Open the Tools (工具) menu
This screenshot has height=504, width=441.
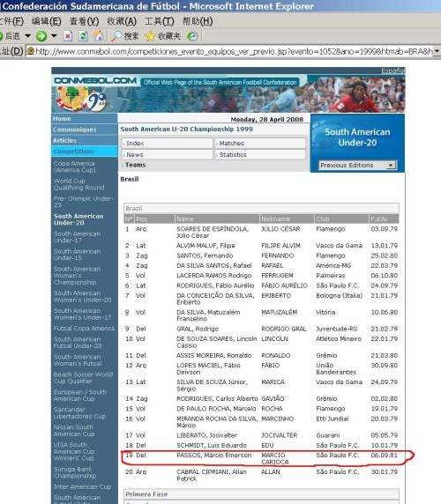[160, 21]
